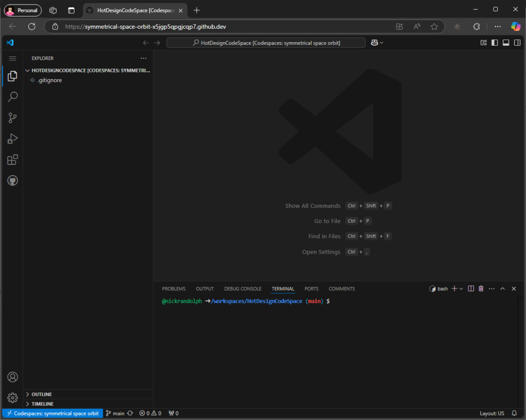The image size is (526, 420).
Task: Open the Extensions view
Action: [x=12, y=160]
